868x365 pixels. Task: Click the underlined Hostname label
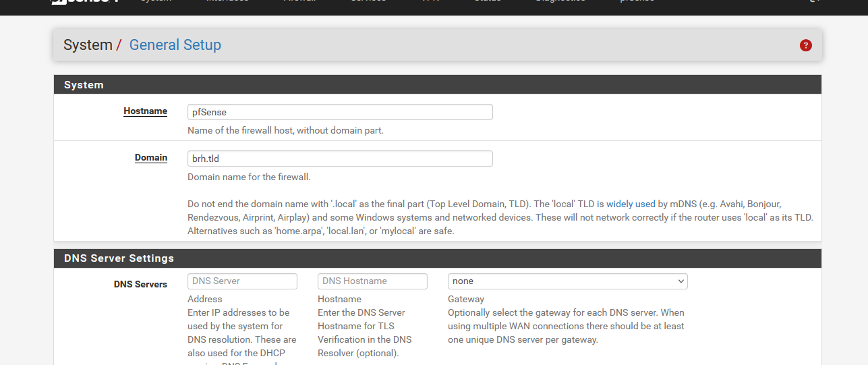(145, 111)
